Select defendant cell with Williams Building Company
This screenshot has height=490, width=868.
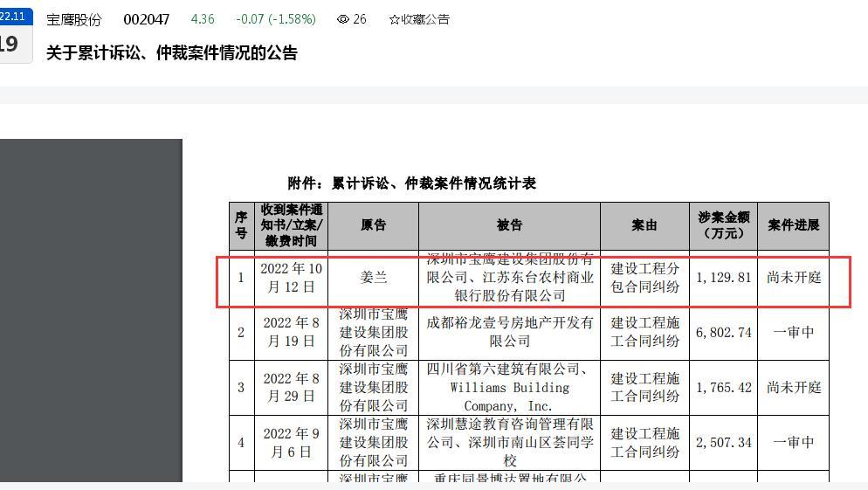(509, 388)
